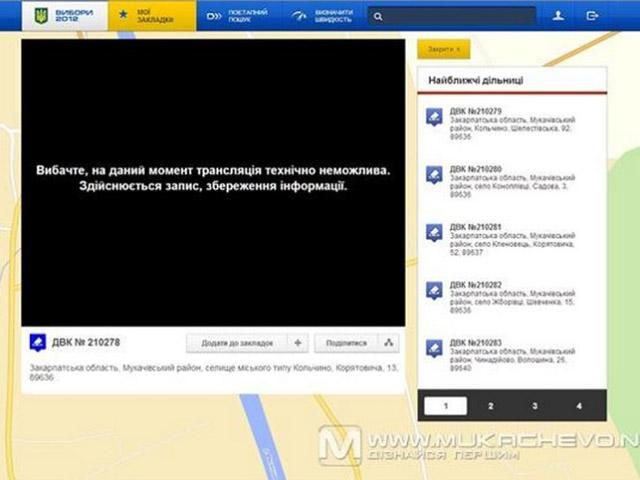Click the star icon in Мої закладки

click(123, 15)
